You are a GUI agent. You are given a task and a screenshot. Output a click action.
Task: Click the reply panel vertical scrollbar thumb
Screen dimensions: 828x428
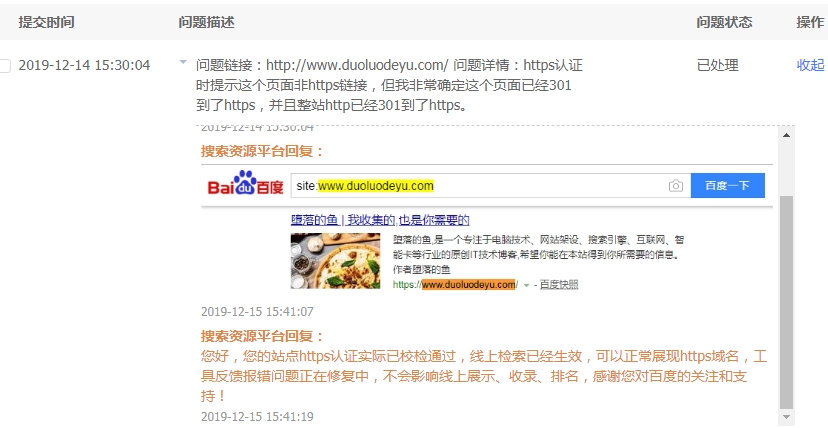[786, 302]
